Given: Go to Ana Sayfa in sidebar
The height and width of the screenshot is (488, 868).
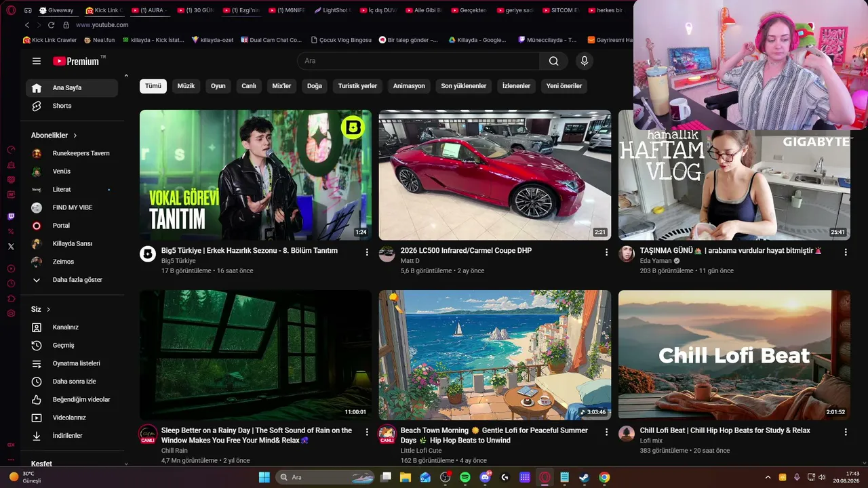Looking at the screenshot, I should point(72,88).
